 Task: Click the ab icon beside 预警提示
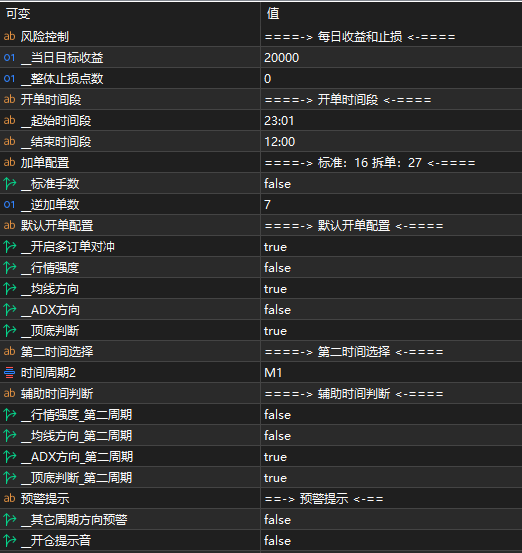pyautogui.click(x=10, y=499)
